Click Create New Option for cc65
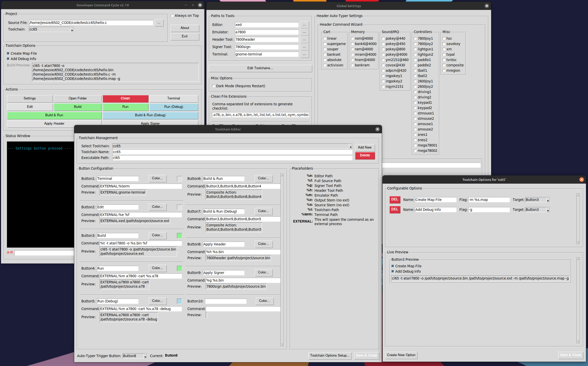This screenshot has width=588, height=366. (401, 355)
